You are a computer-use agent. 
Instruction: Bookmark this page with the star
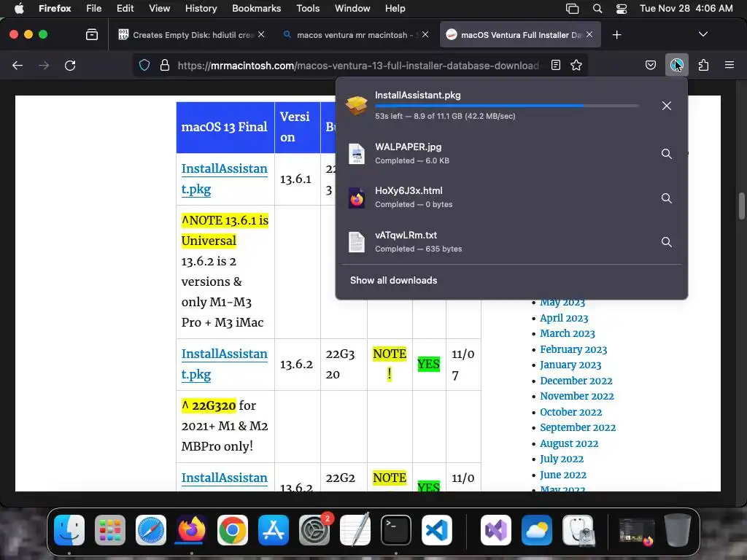pyautogui.click(x=576, y=65)
